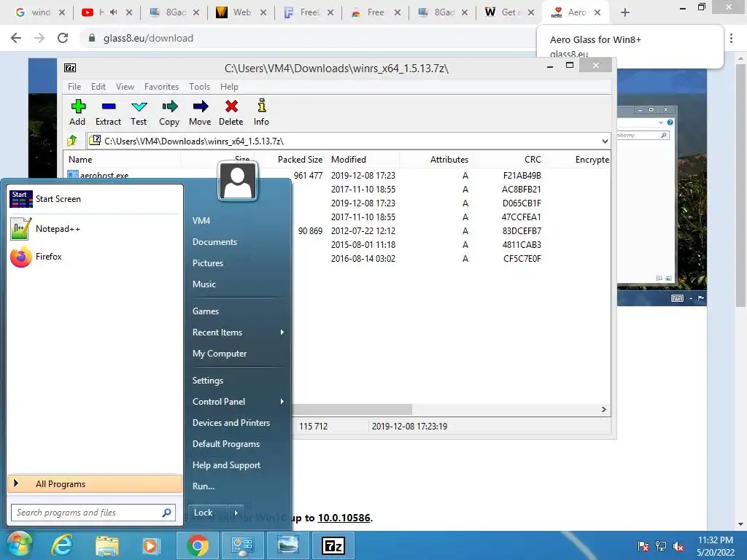This screenshot has height=560, width=747.
Task: Sort by the CRC column header
Action: (533, 160)
